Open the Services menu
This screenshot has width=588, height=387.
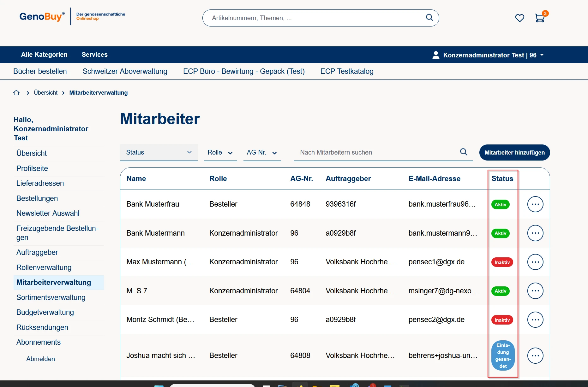pyautogui.click(x=94, y=55)
